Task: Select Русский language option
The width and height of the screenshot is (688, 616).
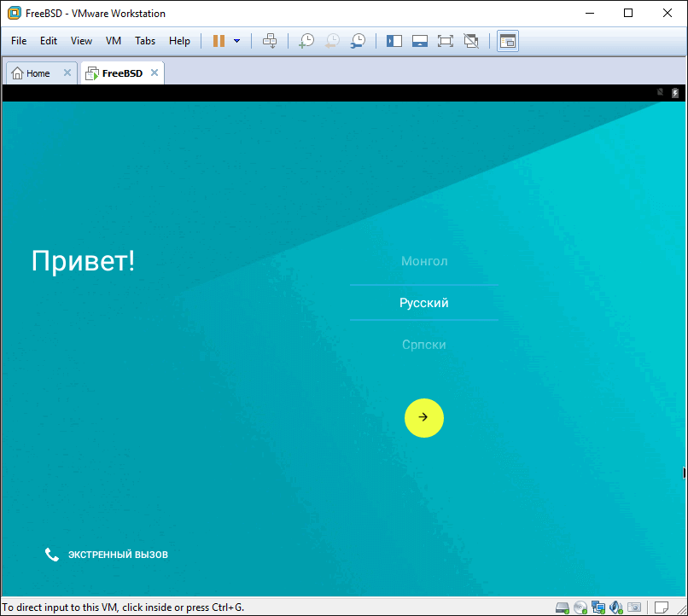Action: point(424,303)
